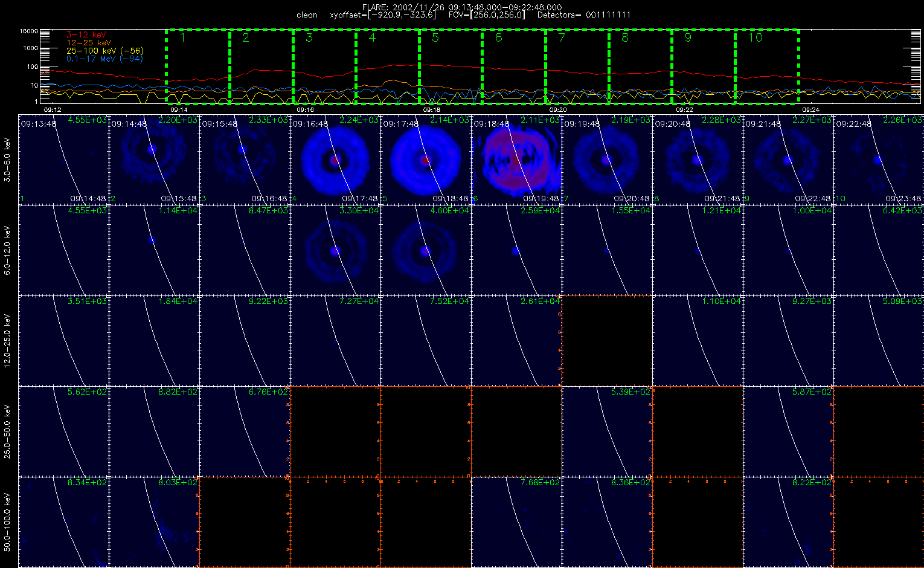Open the red-saturated 3-6 keV image starting 09:18:48
The height and width of the screenshot is (568, 924).
(x=516, y=160)
